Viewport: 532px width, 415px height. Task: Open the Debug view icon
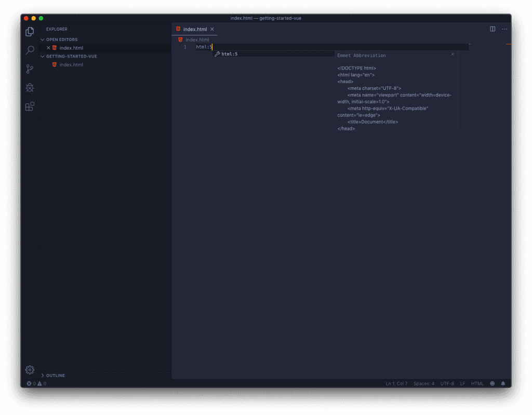pos(30,88)
